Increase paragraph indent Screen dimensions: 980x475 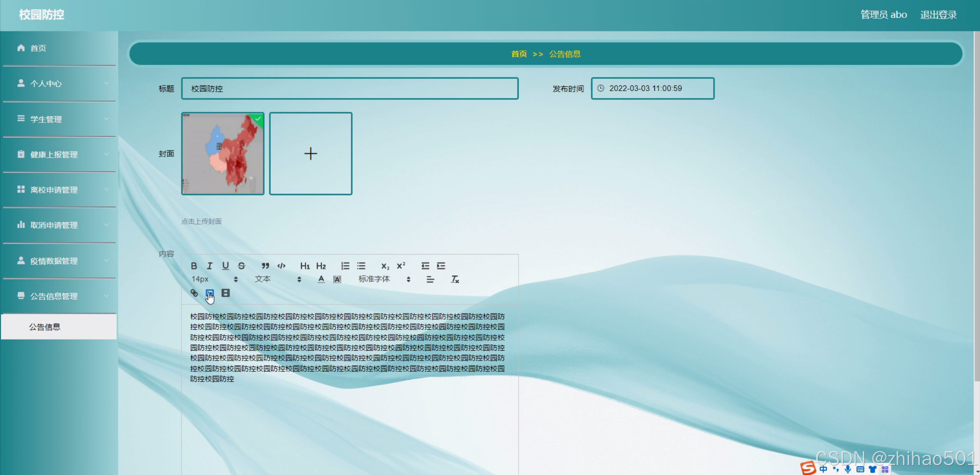tap(441, 266)
